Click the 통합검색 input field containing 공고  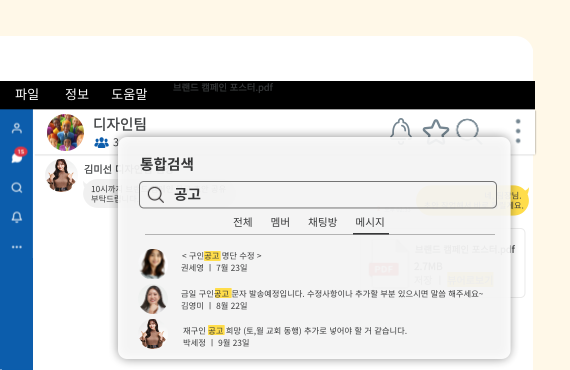click(318, 195)
